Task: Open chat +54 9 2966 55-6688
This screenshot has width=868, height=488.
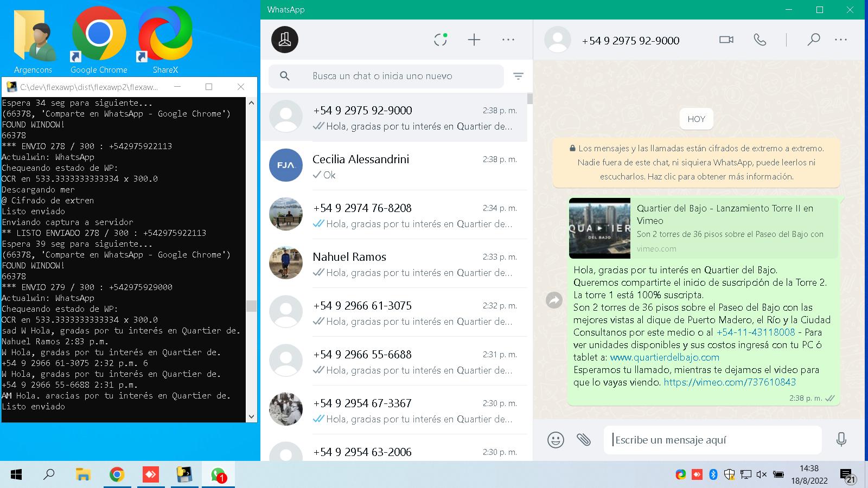Action: [x=394, y=362]
